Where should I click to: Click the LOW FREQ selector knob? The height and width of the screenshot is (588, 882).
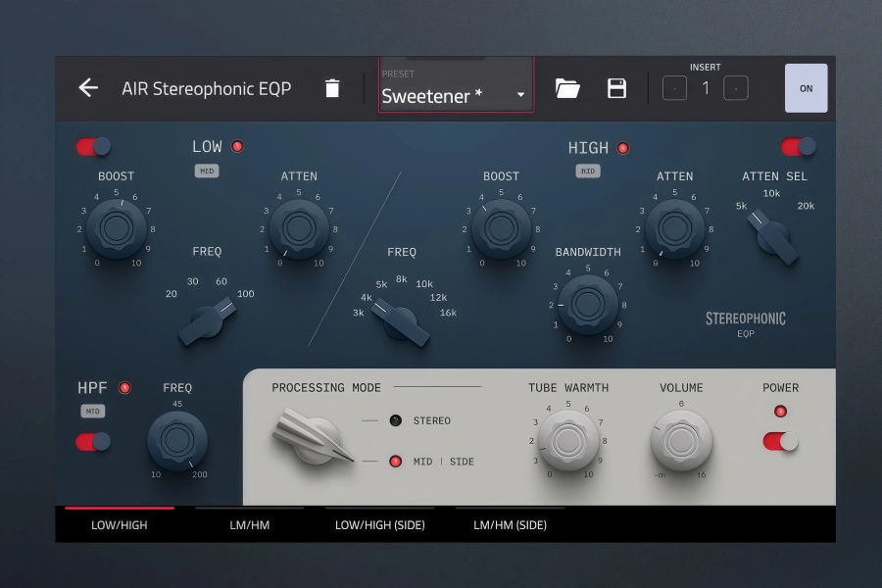coord(208,320)
